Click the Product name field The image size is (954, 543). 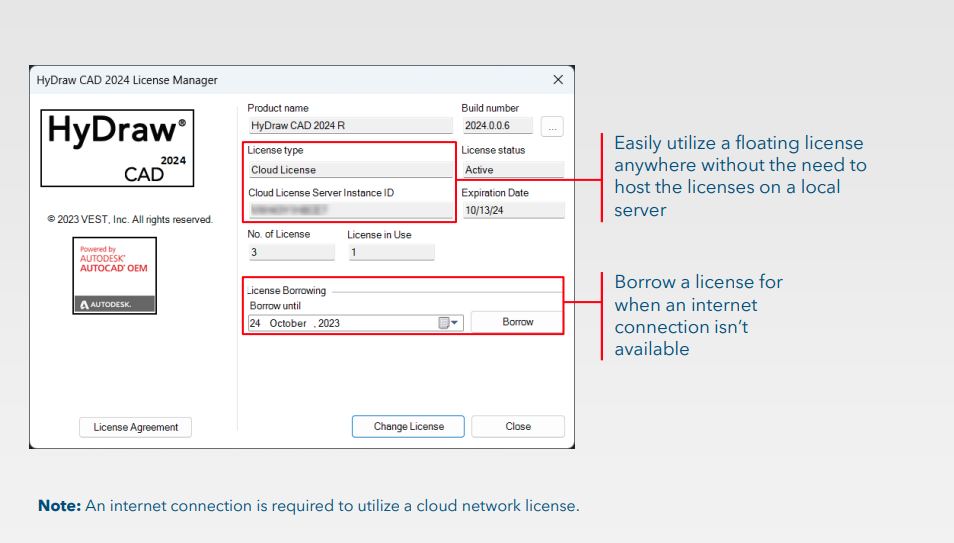tap(350, 125)
